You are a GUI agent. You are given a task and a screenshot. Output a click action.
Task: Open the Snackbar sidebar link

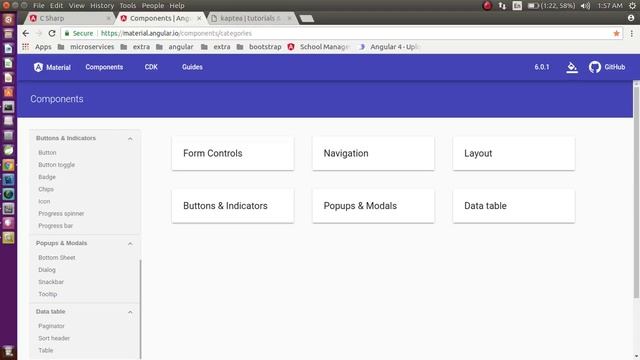[51, 282]
